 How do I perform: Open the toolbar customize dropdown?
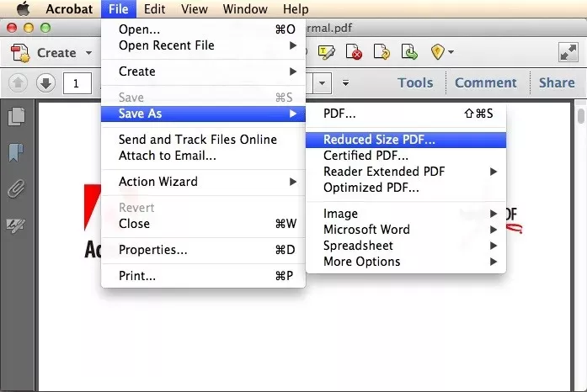click(345, 82)
